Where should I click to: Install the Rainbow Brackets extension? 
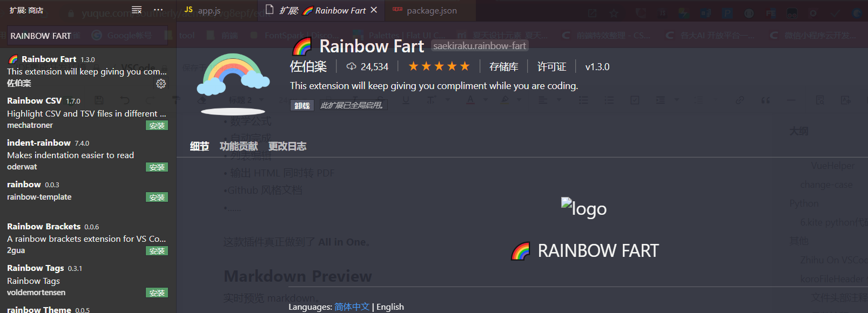tap(157, 251)
